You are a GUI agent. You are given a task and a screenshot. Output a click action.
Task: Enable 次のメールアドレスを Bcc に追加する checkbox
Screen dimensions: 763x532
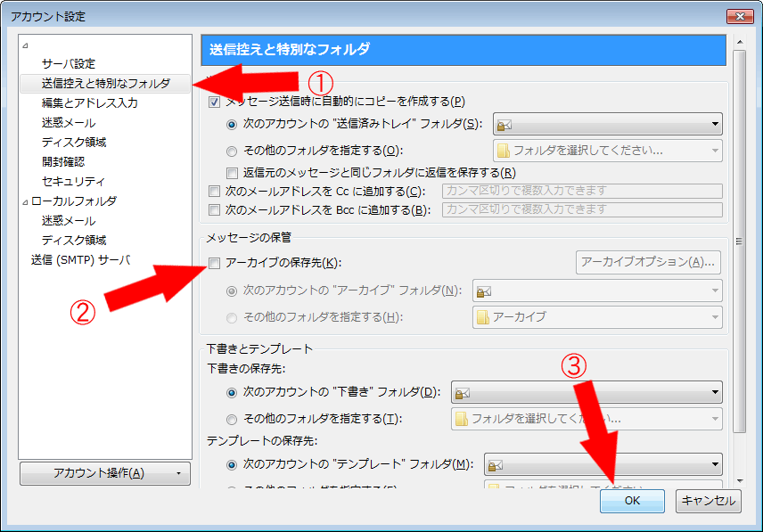click(x=214, y=210)
